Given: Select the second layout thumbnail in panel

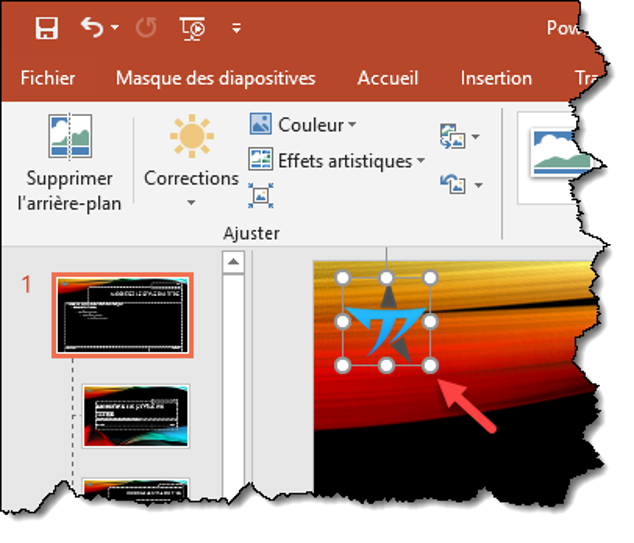Looking at the screenshot, I should pos(136,416).
